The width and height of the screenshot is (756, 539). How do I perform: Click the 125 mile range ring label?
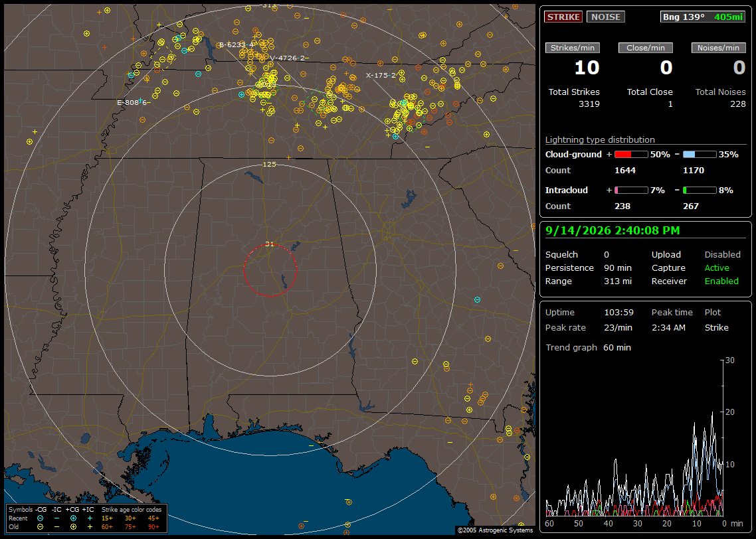pyautogui.click(x=269, y=164)
